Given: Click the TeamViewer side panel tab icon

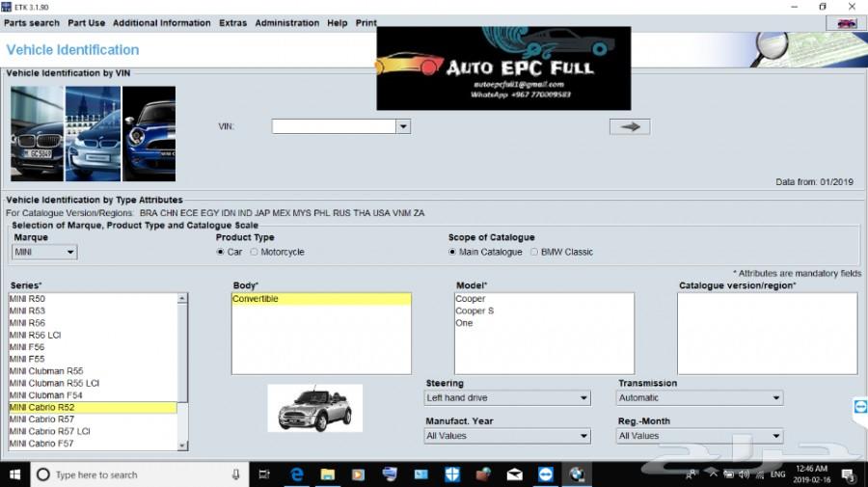Looking at the screenshot, I should click(860, 407).
